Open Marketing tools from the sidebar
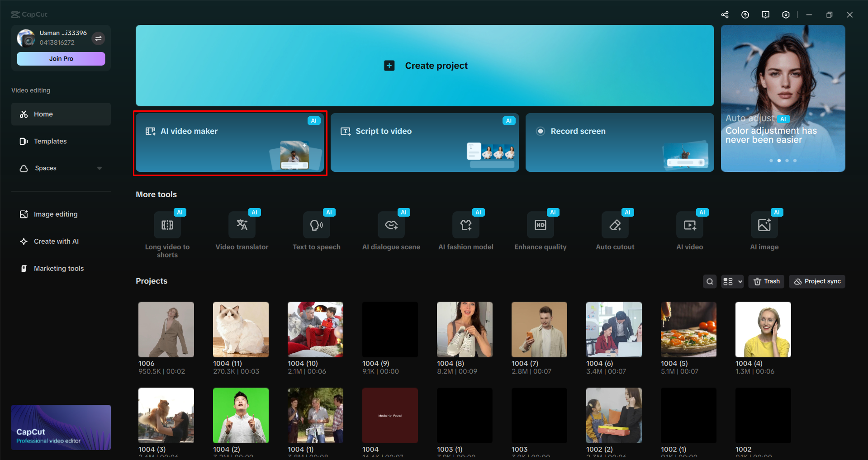The image size is (868, 460). pos(58,268)
